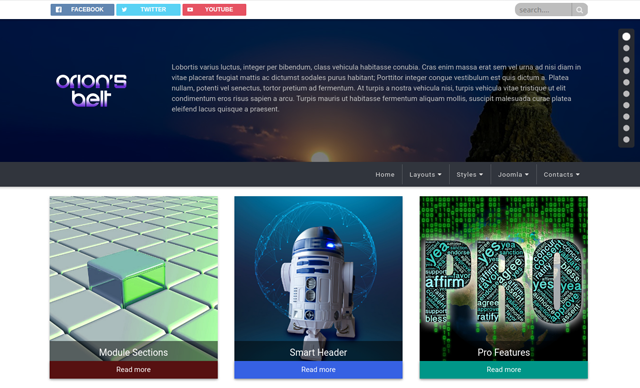Click the search magnifier icon

pyautogui.click(x=579, y=10)
